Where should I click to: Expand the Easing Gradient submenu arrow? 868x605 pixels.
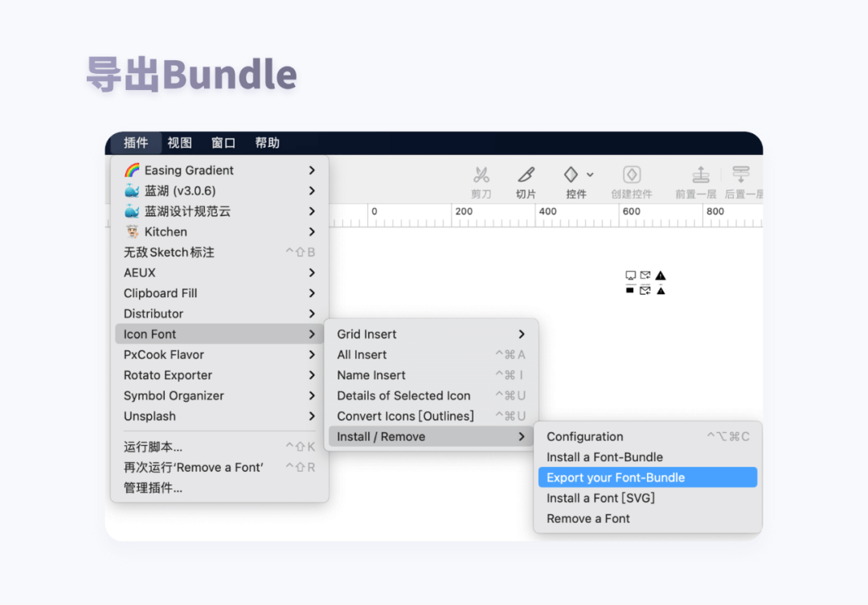[312, 170]
